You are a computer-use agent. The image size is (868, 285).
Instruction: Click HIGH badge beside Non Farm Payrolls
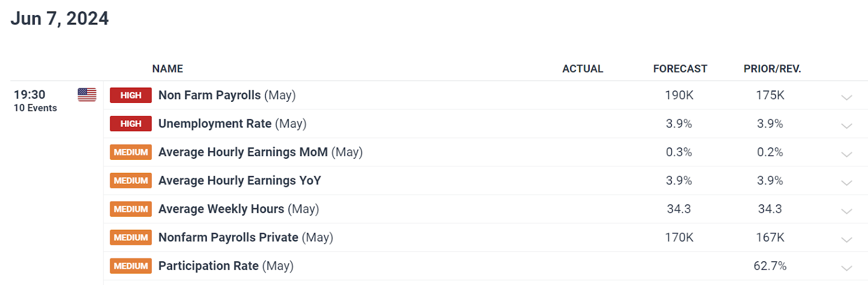click(131, 95)
